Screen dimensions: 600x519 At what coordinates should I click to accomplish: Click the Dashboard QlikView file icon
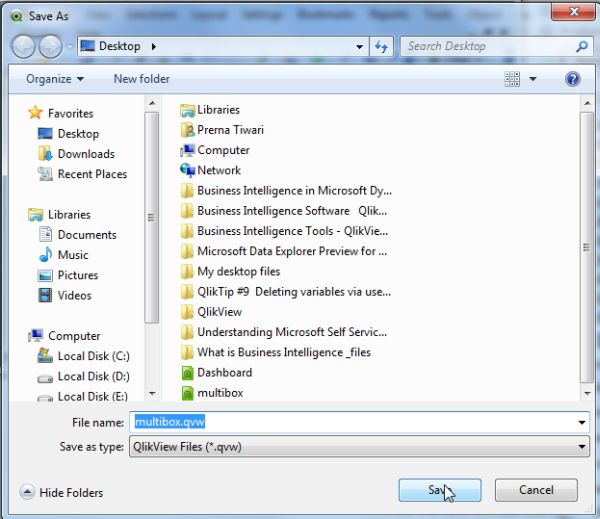point(188,373)
